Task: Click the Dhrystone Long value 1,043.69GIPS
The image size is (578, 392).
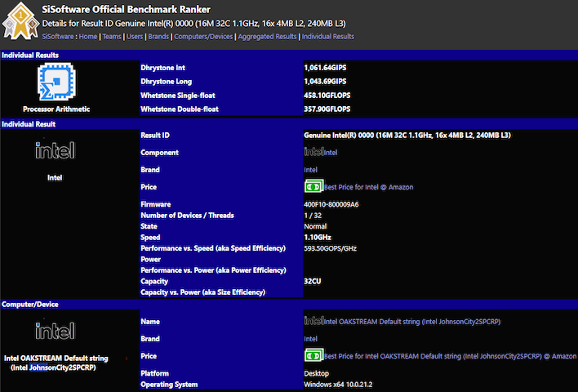Action: (x=325, y=81)
